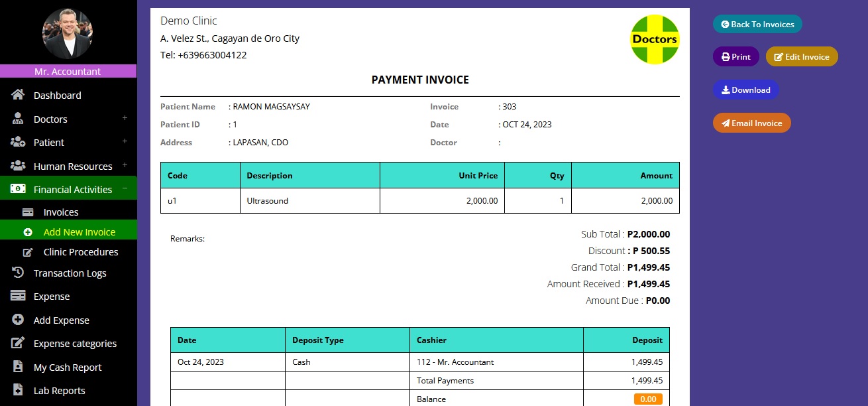Send invoice with Email Invoice button
This screenshot has height=406, width=868.
[751, 123]
